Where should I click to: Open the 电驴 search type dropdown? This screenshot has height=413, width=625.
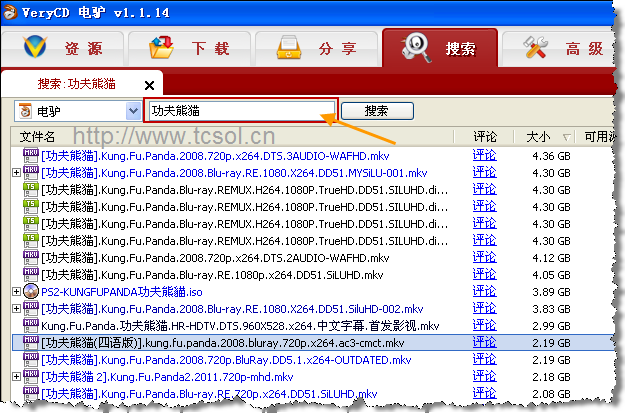[x=133, y=111]
